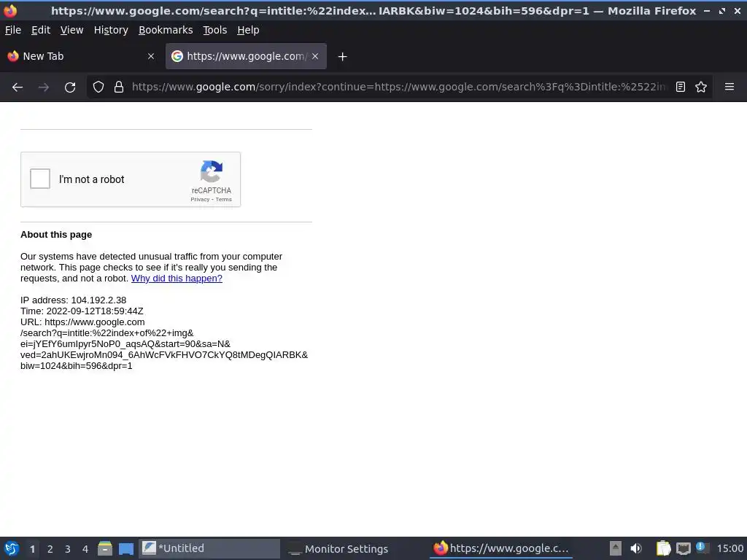Toggle reader view icon
Image resolution: width=747 pixels, height=560 pixels.
tap(681, 87)
